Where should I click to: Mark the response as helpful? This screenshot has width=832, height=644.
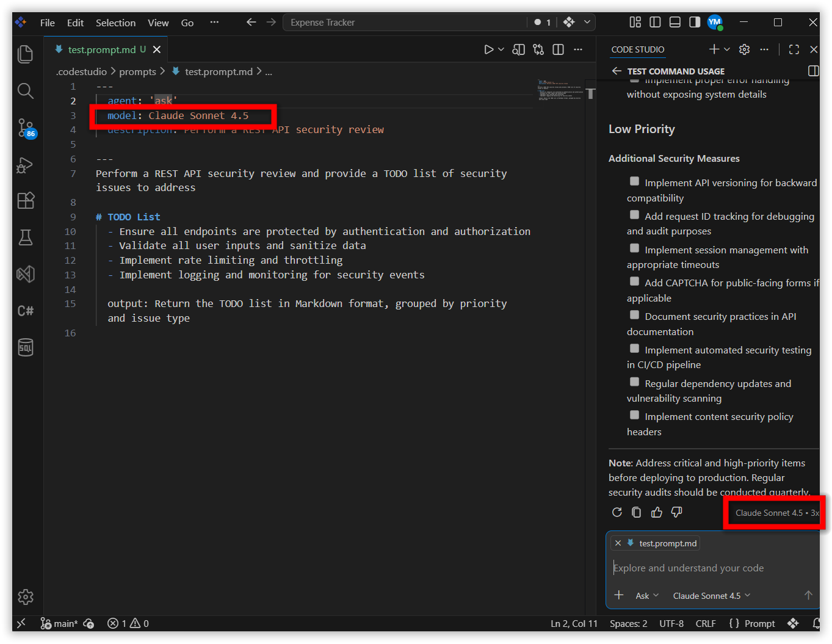(x=657, y=512)
